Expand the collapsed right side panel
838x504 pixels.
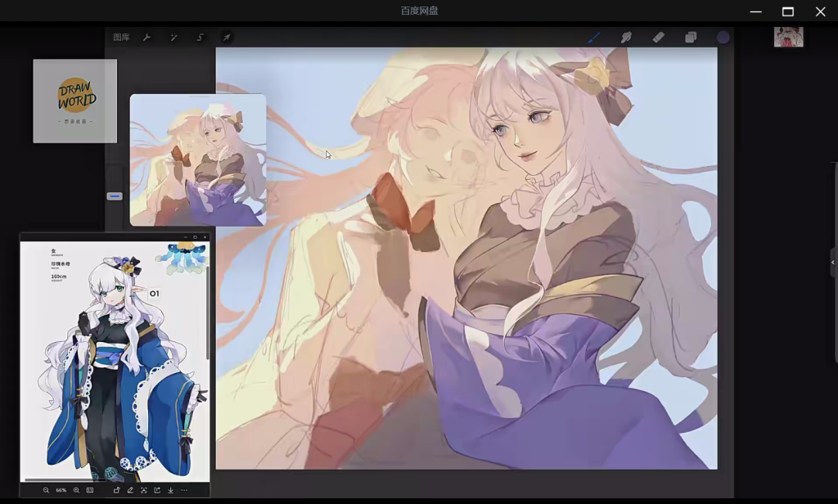point(832,263)
